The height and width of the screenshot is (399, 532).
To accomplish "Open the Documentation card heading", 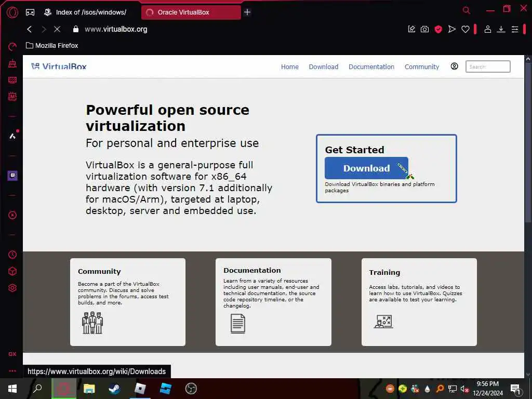I will (252, 270).
